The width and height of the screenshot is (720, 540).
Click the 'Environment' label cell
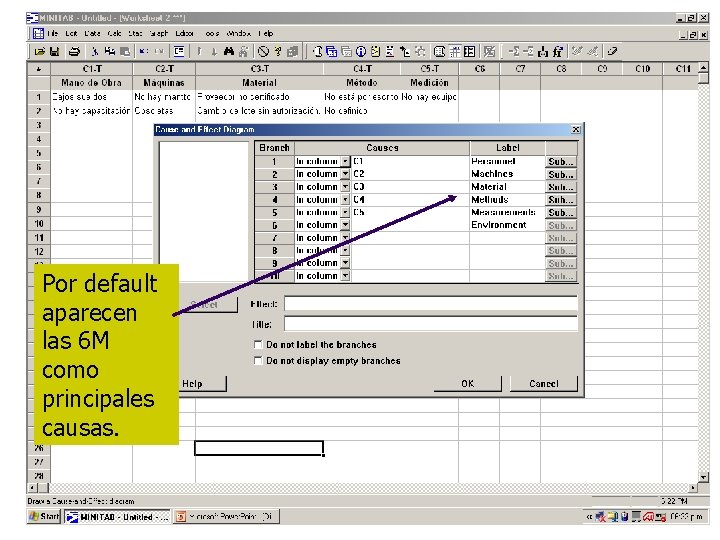point(507,225)
